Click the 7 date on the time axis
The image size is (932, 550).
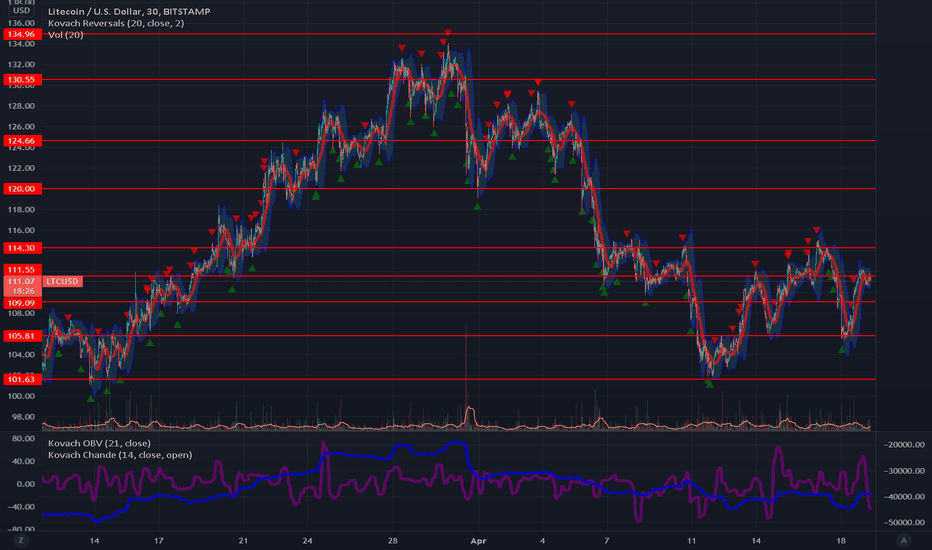(606, 540)
